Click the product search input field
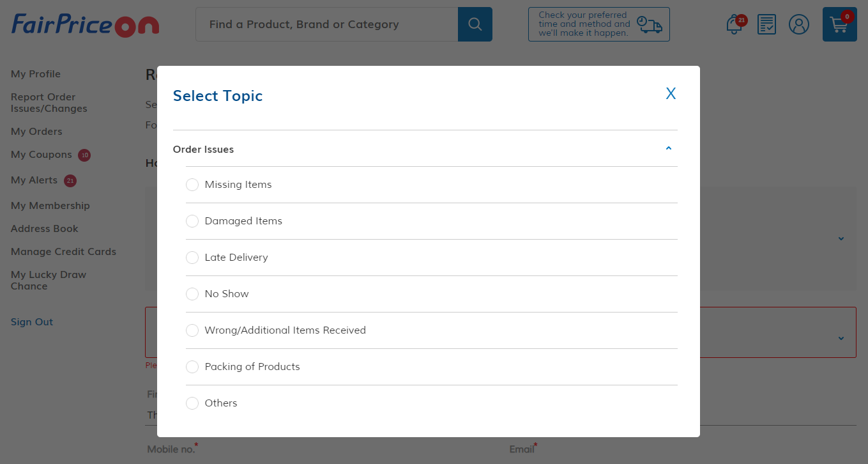Image resolution: width=868 pixels, height=464 pixels. [327, 24]
